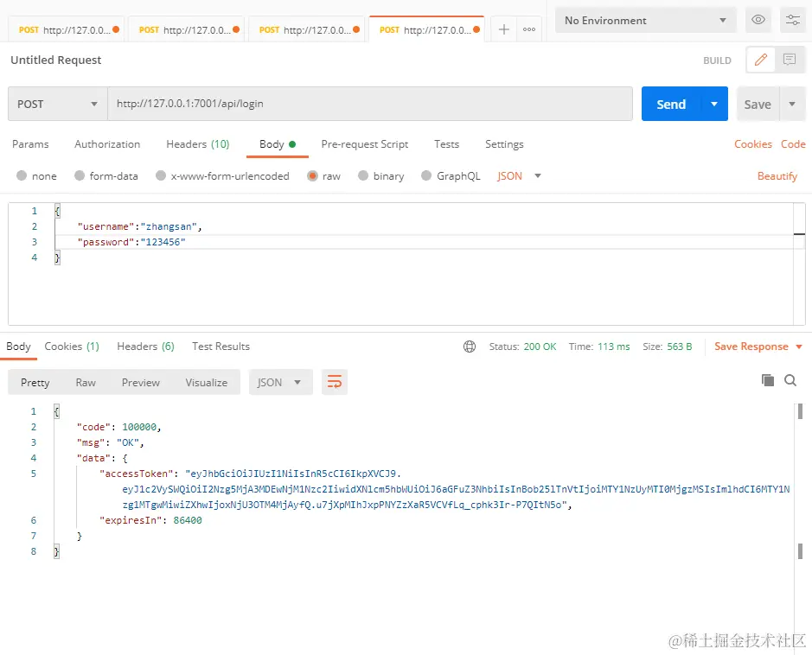Switch response view to Pretty

click(35, 382)
